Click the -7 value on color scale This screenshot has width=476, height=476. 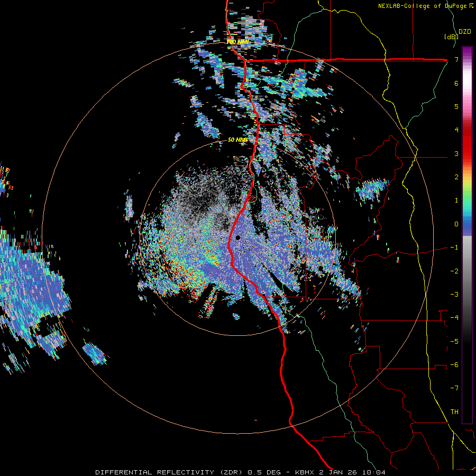(454, 388)
